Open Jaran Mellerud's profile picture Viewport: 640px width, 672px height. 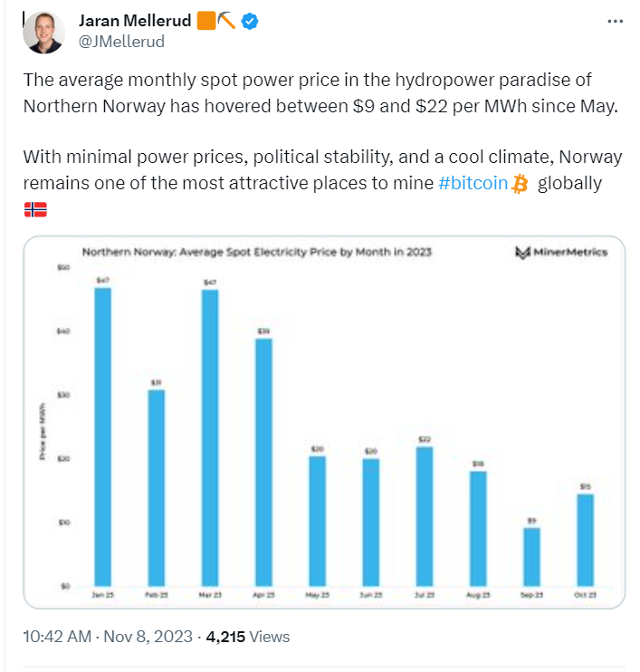click(44, 33)
